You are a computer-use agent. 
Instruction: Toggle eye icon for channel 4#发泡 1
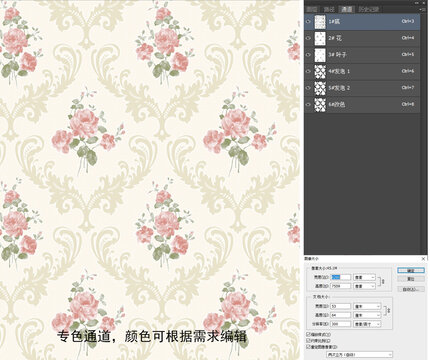click(x=308, y=71)
